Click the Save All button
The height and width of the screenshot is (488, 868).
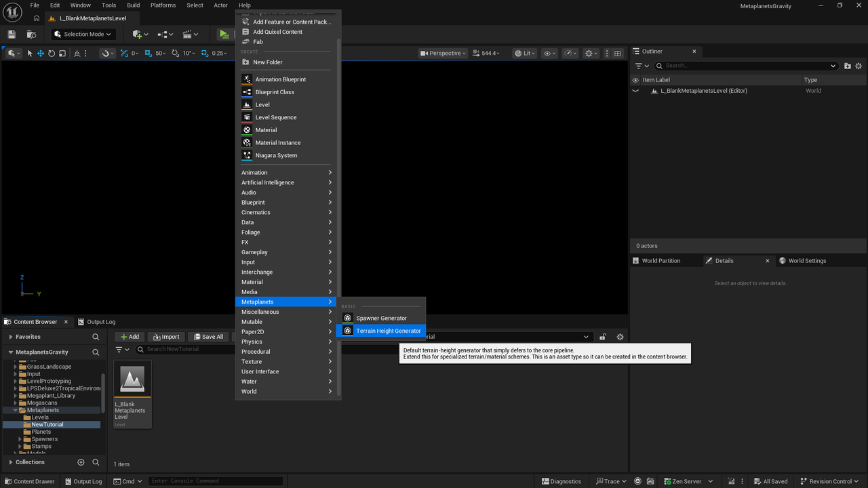click(208, 337)
